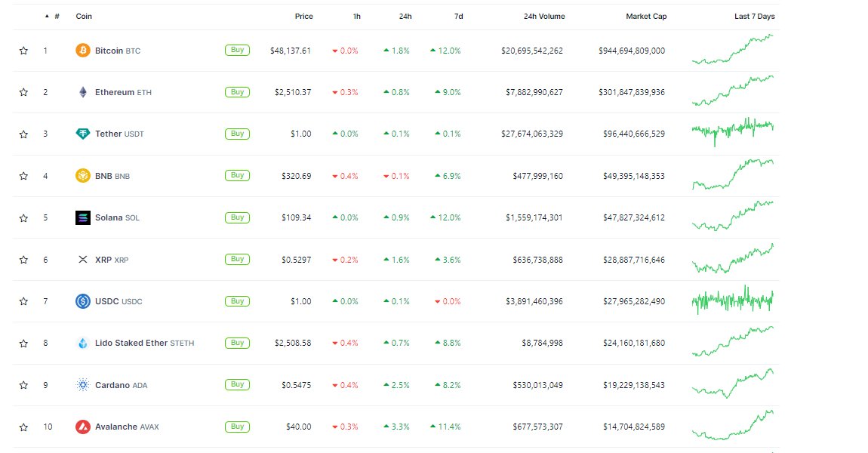The width and height of the screenshot is (868, 453).
Task: Click the BNB coin logo icon
Action: click(82, 176)
